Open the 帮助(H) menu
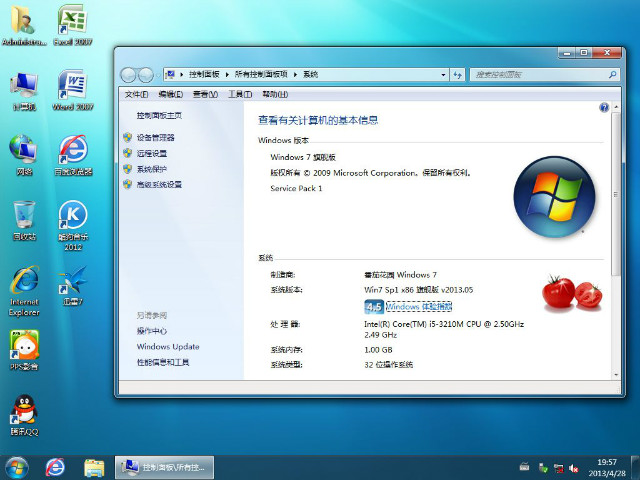The width and height of the screenshot is (640, 480). click(x=275, y=95)
